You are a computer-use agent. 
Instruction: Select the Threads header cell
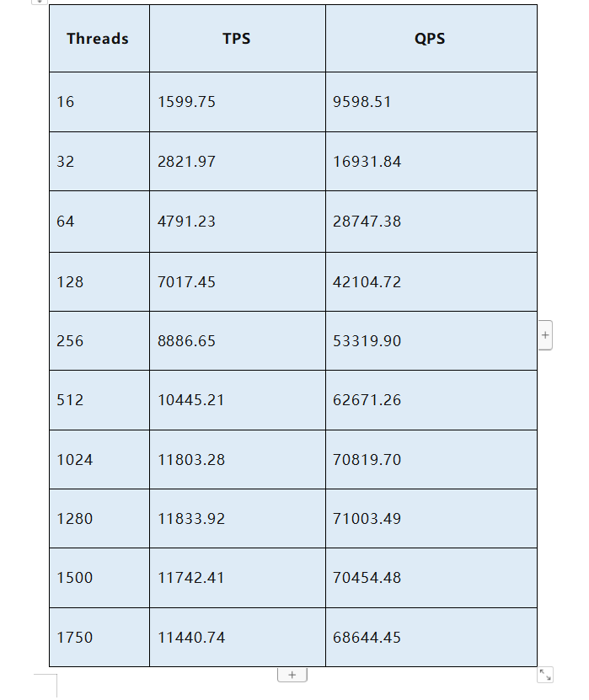[x=98, y=39]
